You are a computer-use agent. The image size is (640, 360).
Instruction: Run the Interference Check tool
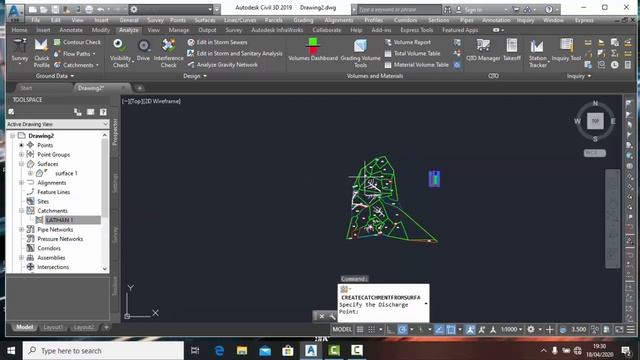(169, 53)
